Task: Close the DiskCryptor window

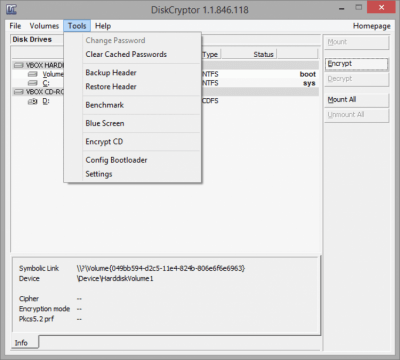Action: [381, 7]
